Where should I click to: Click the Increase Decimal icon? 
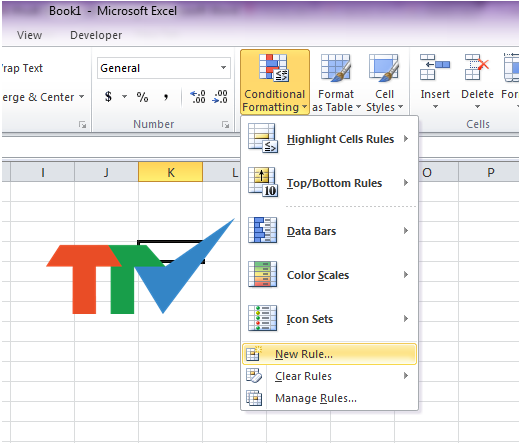pos(198,97)
